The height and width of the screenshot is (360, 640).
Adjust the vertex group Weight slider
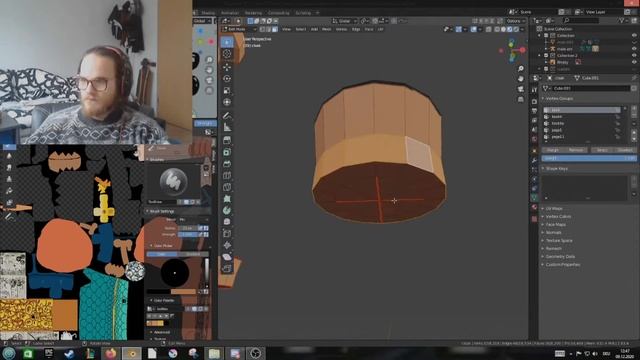[x=589, y=158]
